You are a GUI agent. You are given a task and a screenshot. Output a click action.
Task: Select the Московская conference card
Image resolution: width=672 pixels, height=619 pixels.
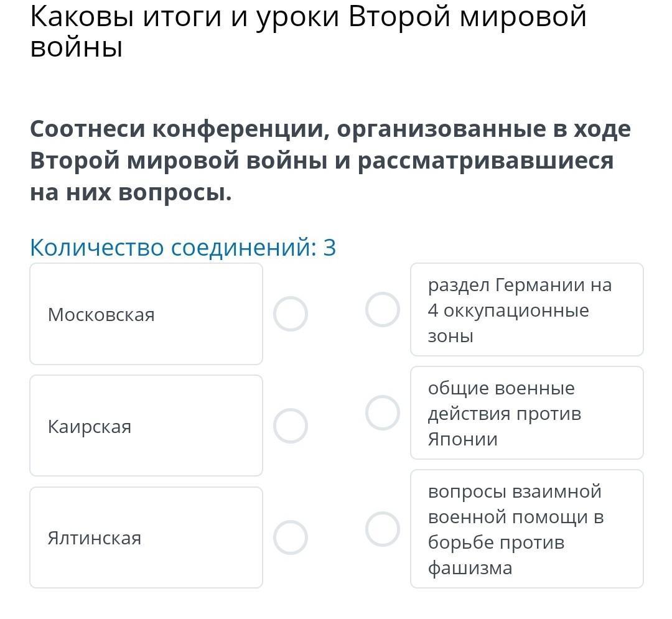146,314
